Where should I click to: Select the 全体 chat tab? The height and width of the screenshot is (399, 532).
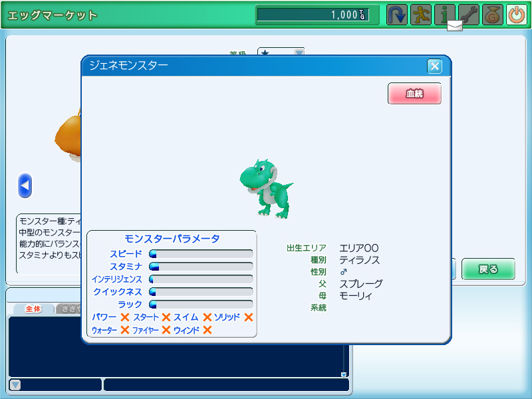tap(33, 309)
